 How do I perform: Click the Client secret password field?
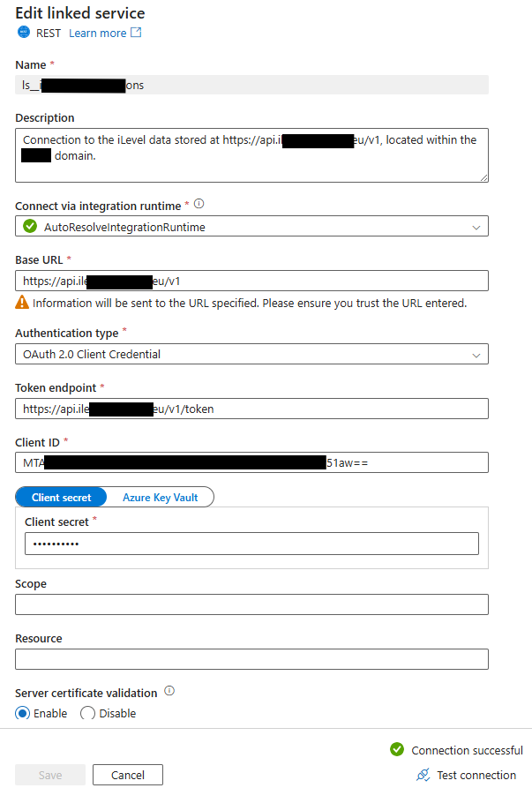(x=251, y=544)
